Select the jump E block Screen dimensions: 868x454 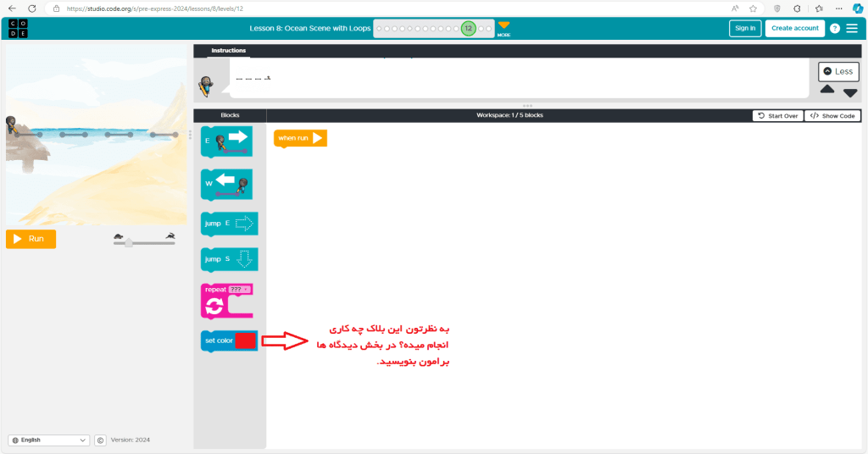click(229, 224)
